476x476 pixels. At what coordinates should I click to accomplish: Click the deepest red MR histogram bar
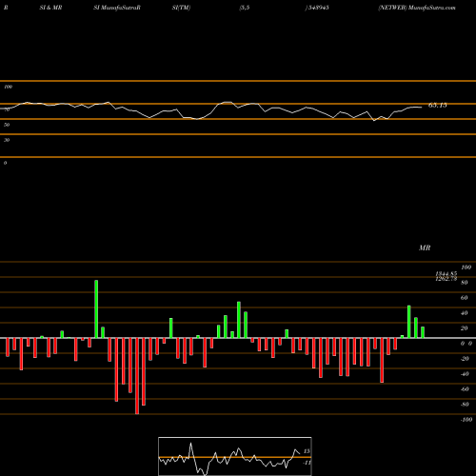[x=137, y=376]
